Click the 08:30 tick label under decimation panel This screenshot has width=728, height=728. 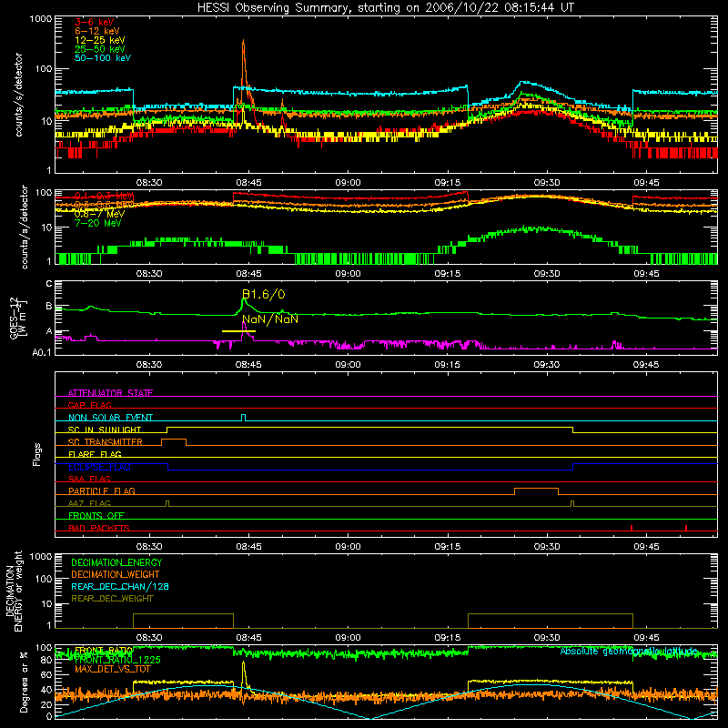coord(149,638)
